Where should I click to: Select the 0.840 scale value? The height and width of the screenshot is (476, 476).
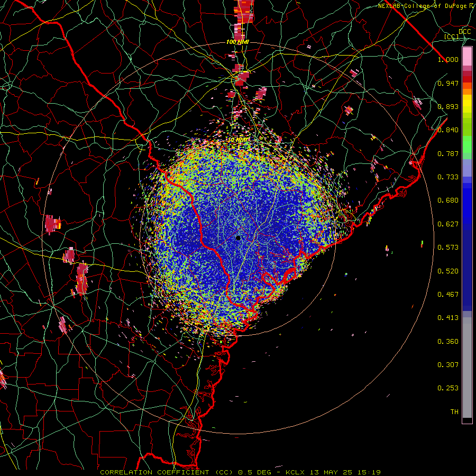coord(448,130)
